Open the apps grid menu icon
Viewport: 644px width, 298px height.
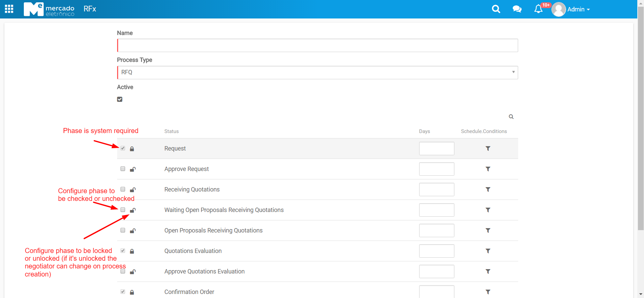(9, 9)
